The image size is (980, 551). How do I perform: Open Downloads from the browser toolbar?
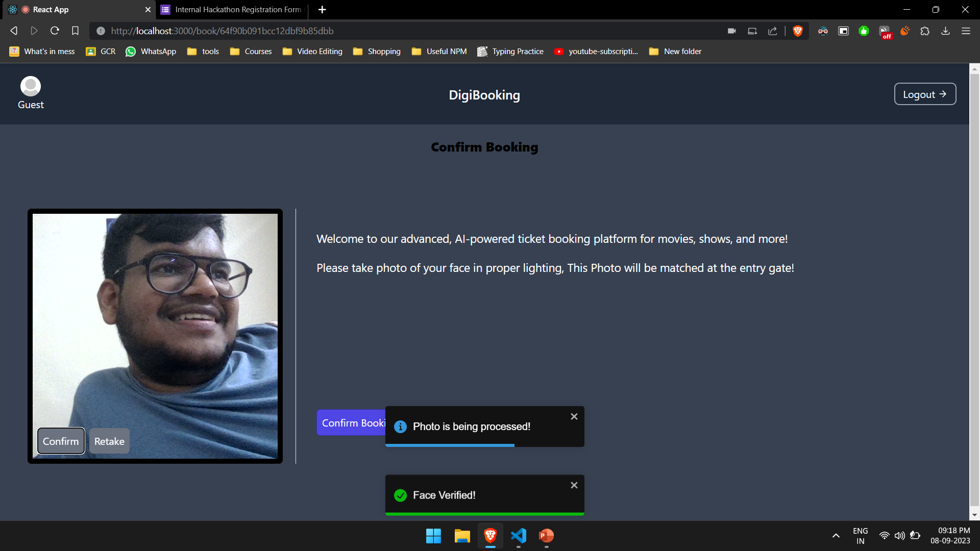(945, 31)
